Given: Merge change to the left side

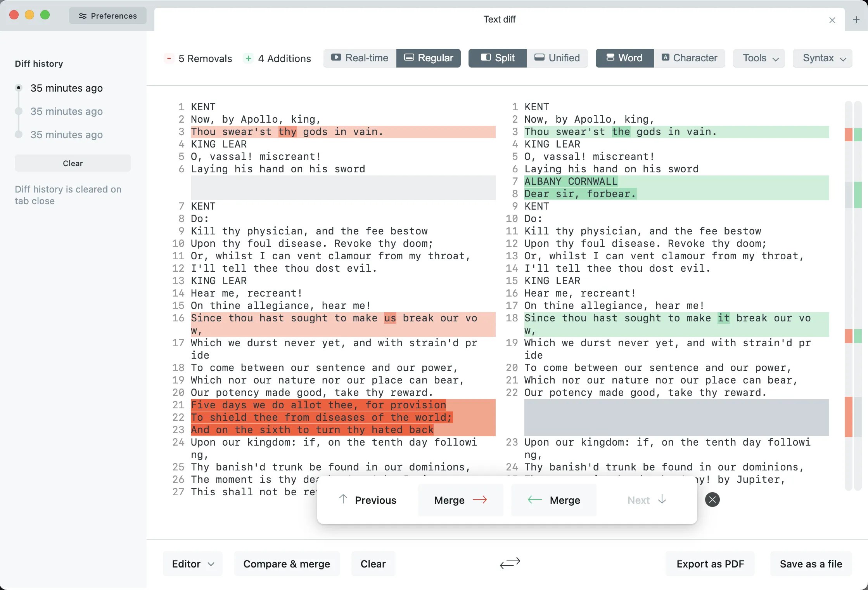Looking at the screenshot, I should (553, 500).
